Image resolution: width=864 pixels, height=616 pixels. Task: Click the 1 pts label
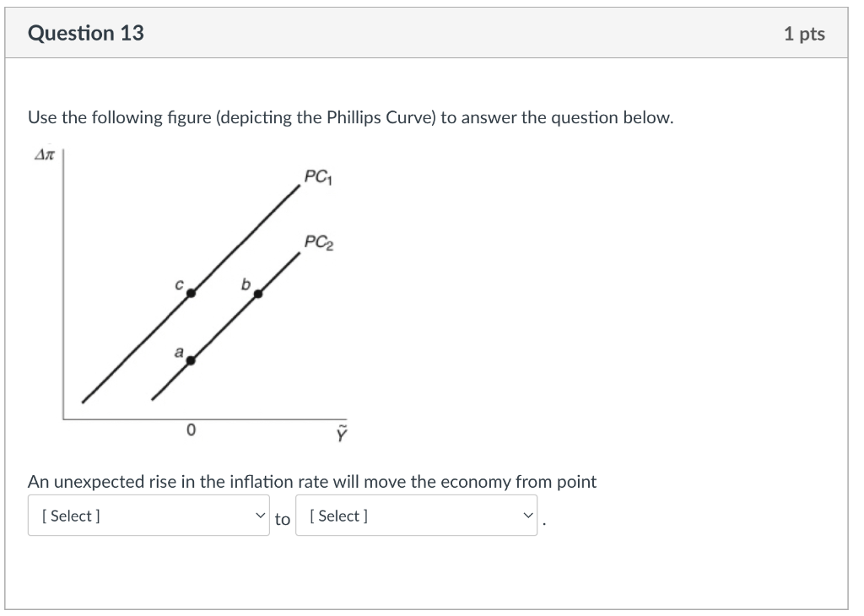point(806,34)
